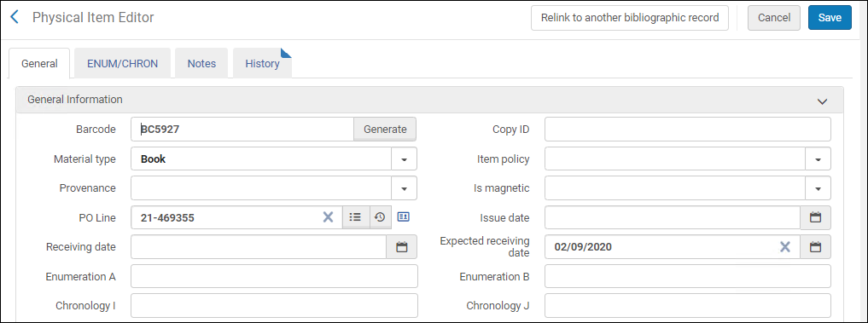Click Relink to another bibliographic record
The image size is (868, 323).
click(630, 18)
